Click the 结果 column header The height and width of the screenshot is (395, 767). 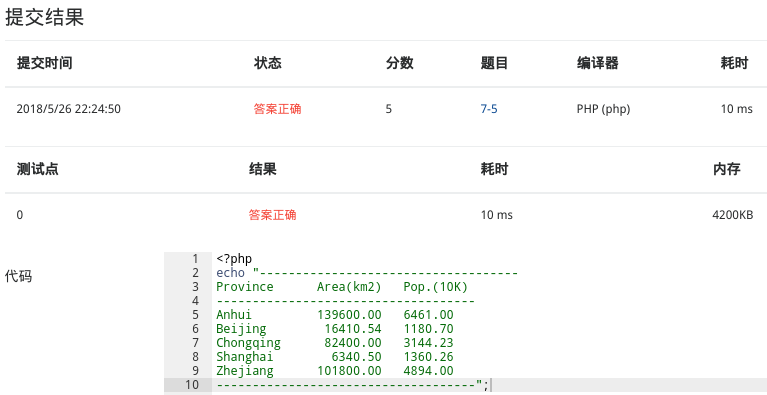click(x=263, y=169)
